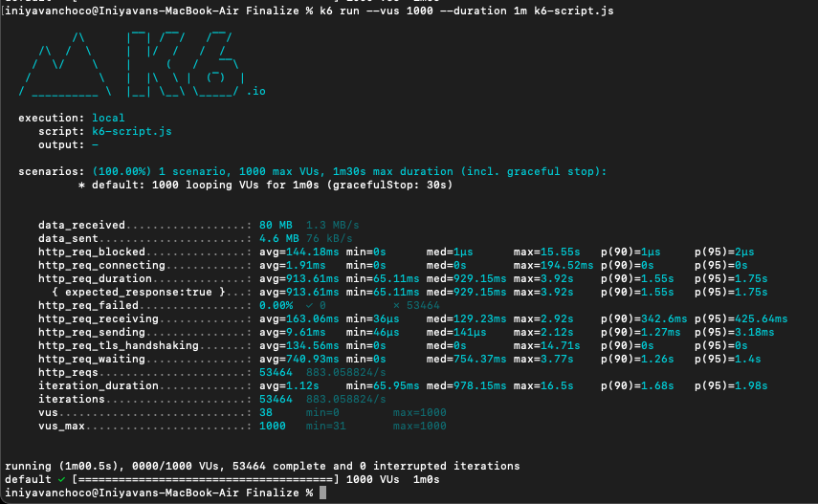Viewport: 818px width, 504px height.
Task: Click the cross symbol before 53464
Action: pyautogui.click(x=396, y=305)
